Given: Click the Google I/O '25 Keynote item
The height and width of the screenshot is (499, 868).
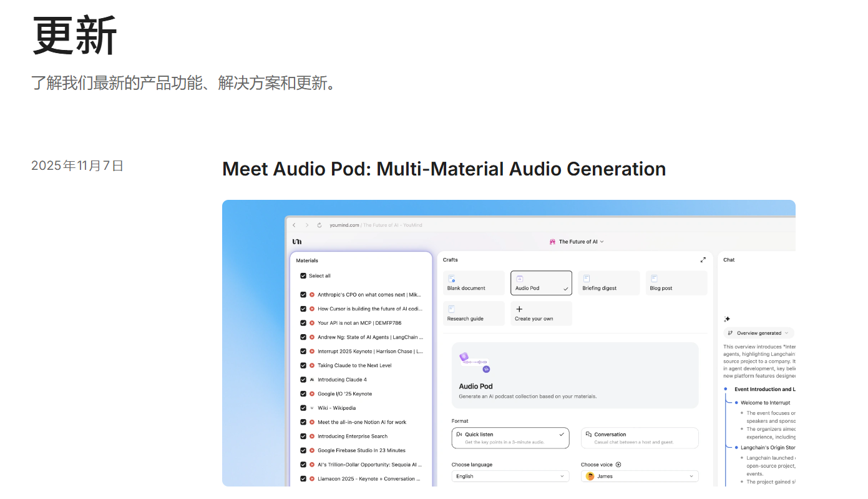Looking at the screenshot, I should (x=344, y=394).
